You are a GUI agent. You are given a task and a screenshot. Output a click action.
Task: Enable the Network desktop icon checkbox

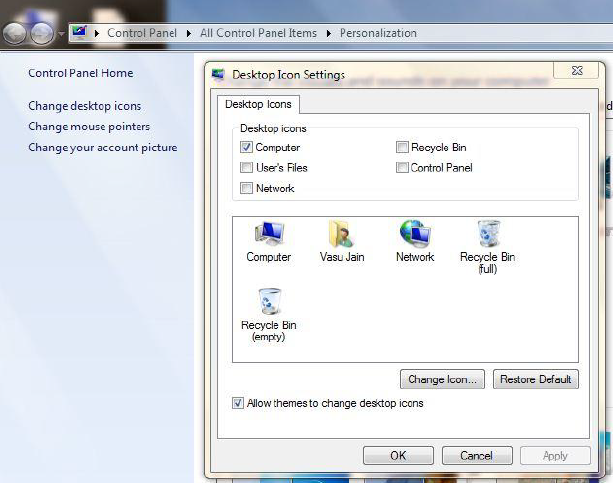click(x=246, y=188)
